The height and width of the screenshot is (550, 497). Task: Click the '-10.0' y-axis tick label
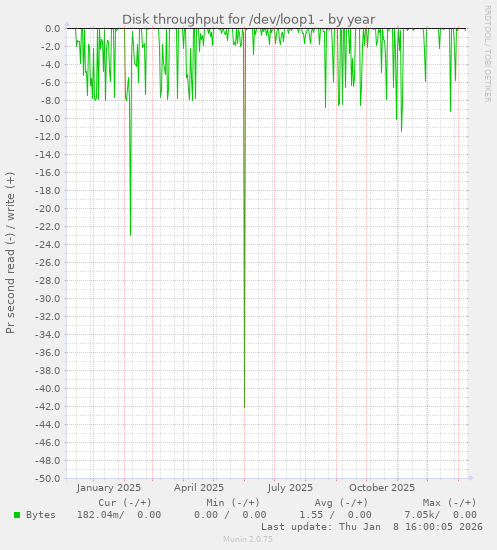coord(48,119)
